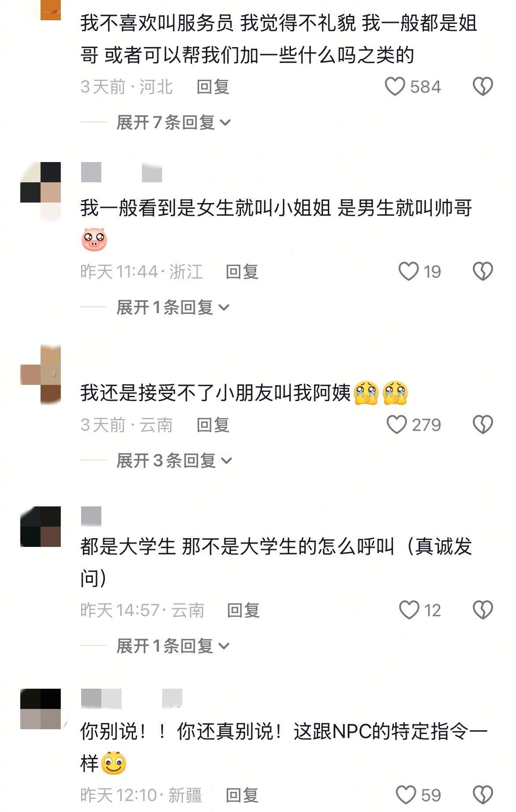Dislike the comment about 小朋友叫我阿姨
Viewport: 516px width, 812px height.
483,425
